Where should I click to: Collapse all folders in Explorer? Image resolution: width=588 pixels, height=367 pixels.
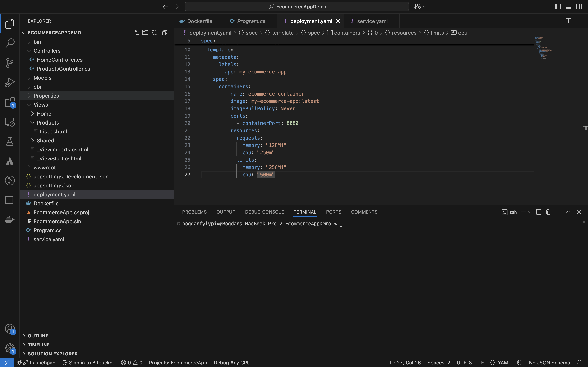pyautogui.click(x=165, y=32)
